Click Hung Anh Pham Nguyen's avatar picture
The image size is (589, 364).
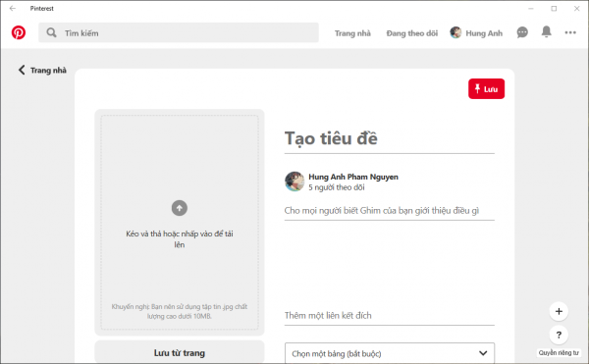point(294,182)
